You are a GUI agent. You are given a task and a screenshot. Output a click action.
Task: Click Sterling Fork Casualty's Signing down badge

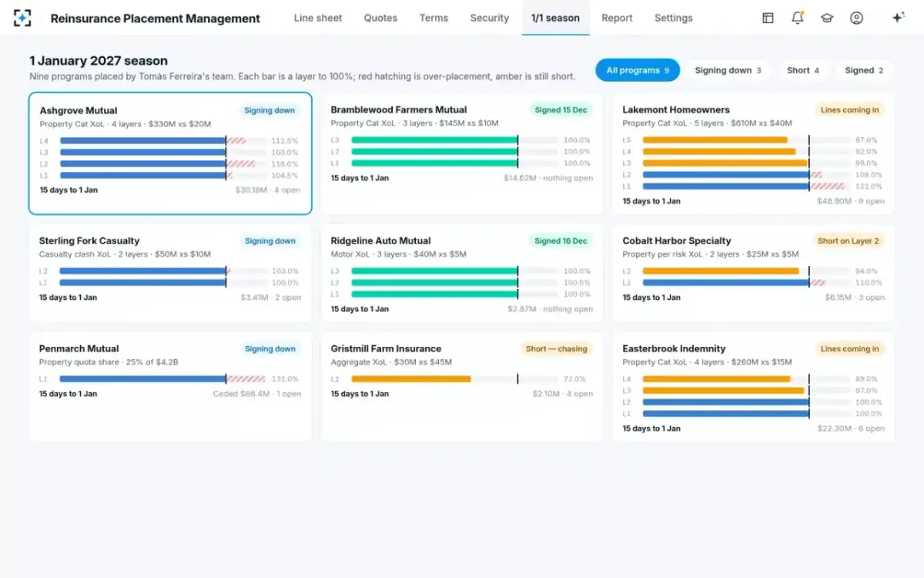pyautogui.click(x=270, y=240)
